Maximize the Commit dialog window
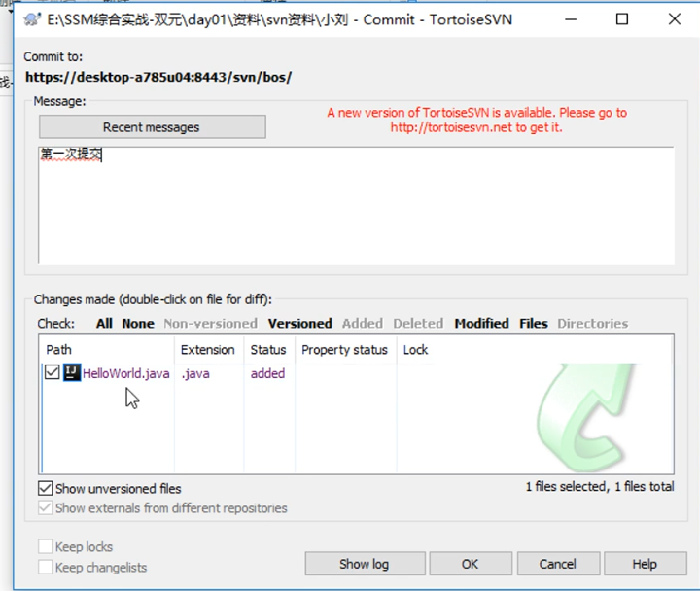Image resolution: width=700 pixels, height=591 pixels. (x=622, y=19)
